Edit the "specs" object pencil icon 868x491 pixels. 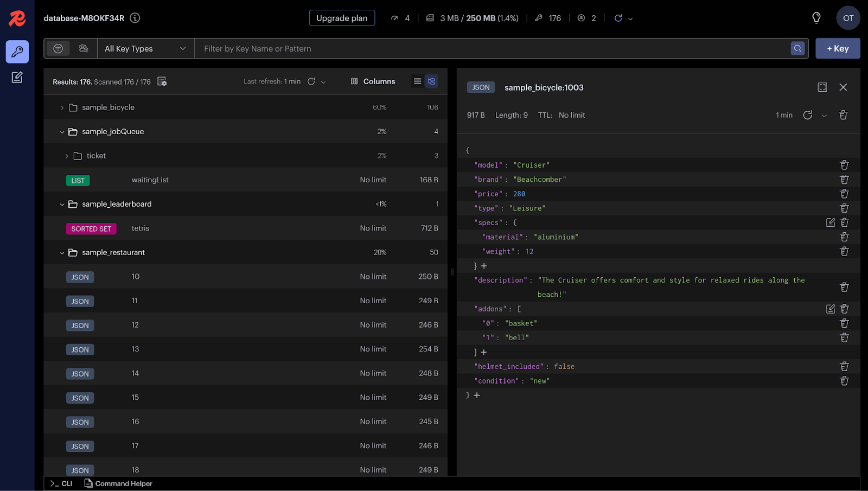pos(831,222)
